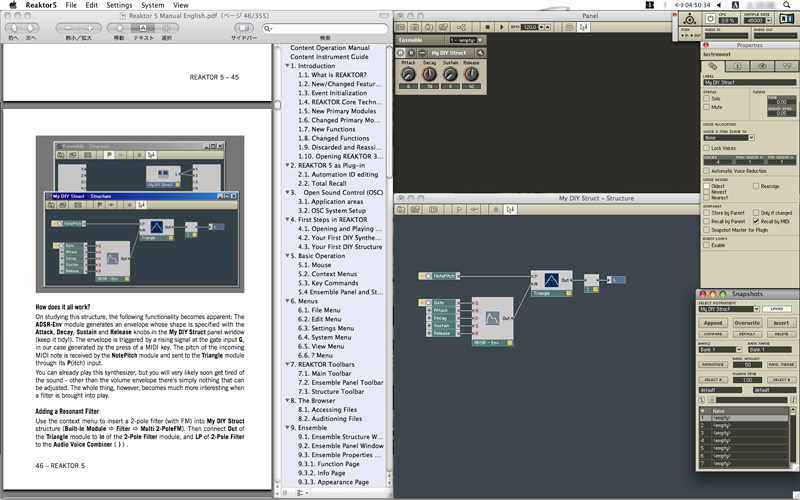Viewport: 800px width, 500px height.
Task: Check Store by Parent option
Action: [x=707, y=213]
